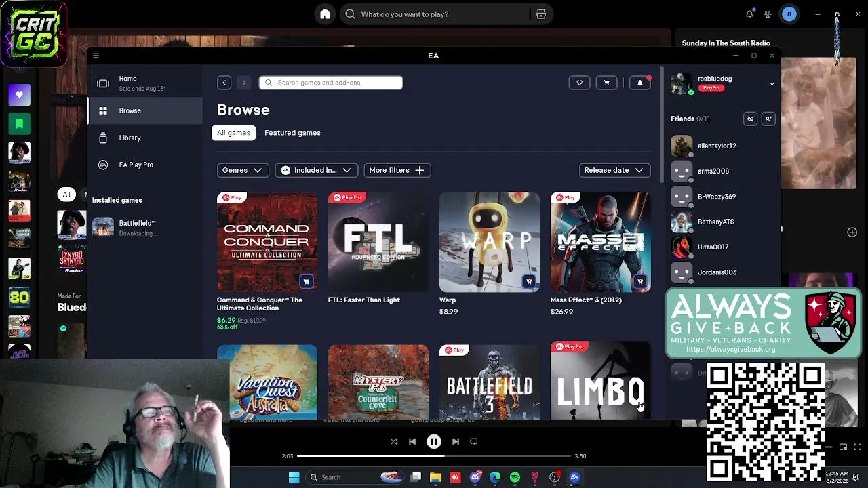The width and height of the screenshot is (868, 488).
Task: Toggle Spotify full screen icon
Action: click(857, 447)
